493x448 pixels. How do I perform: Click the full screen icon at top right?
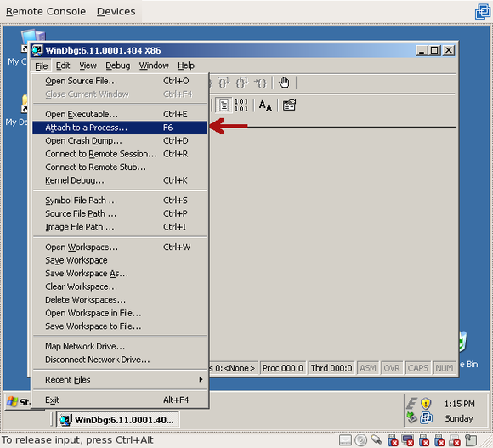click(x=482, y=11)
